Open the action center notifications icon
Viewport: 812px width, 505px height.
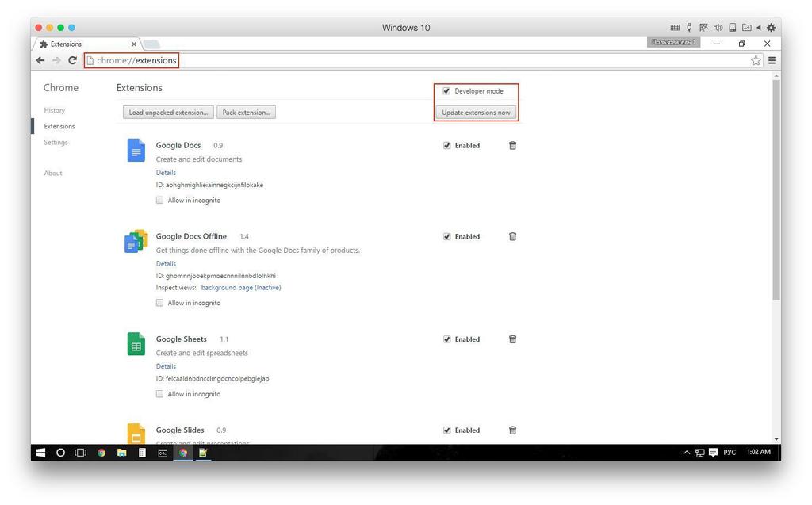point(713,452)
